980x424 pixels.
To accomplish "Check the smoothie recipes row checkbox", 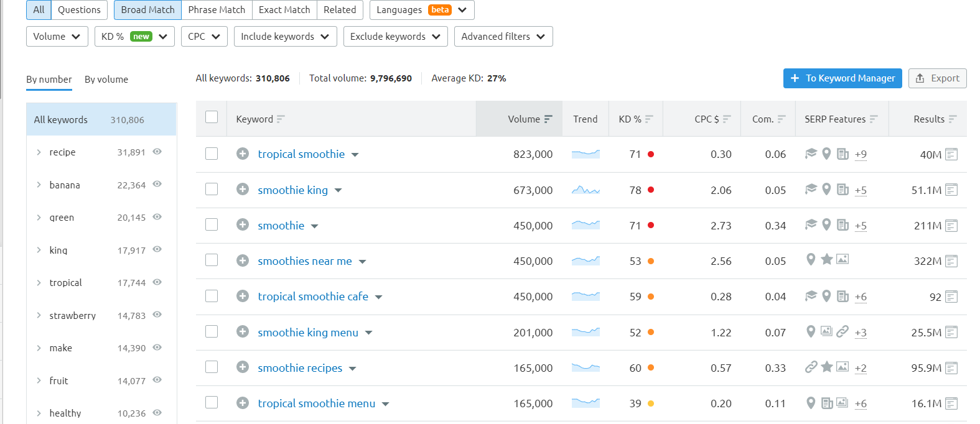I will tap(212, 367).
